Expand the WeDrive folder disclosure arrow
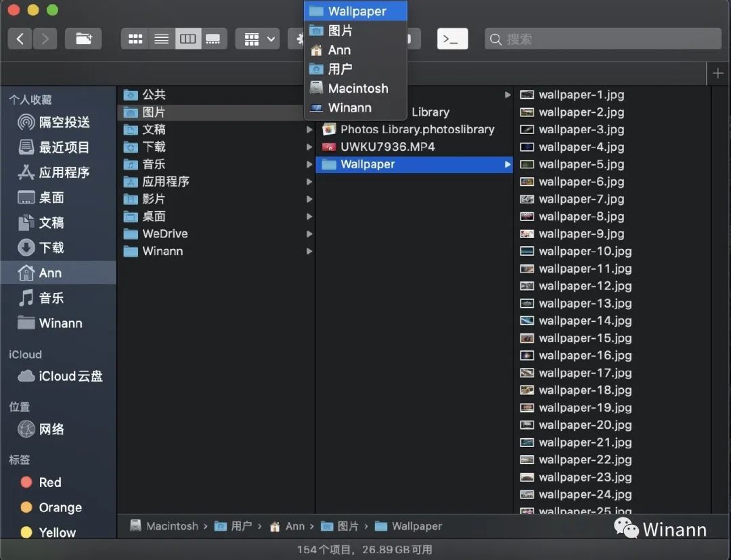This screenshot has width=731, height=560. click(x=309, y=234)
